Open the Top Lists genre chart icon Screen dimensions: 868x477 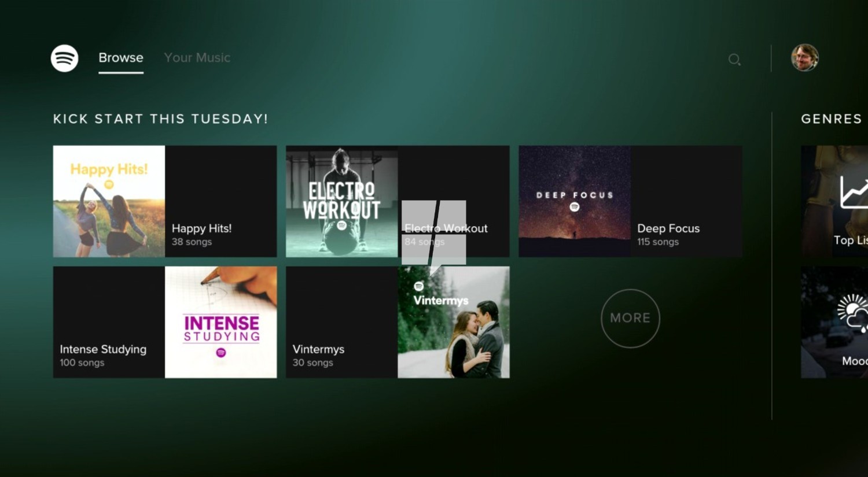click(x=854, y=193)
